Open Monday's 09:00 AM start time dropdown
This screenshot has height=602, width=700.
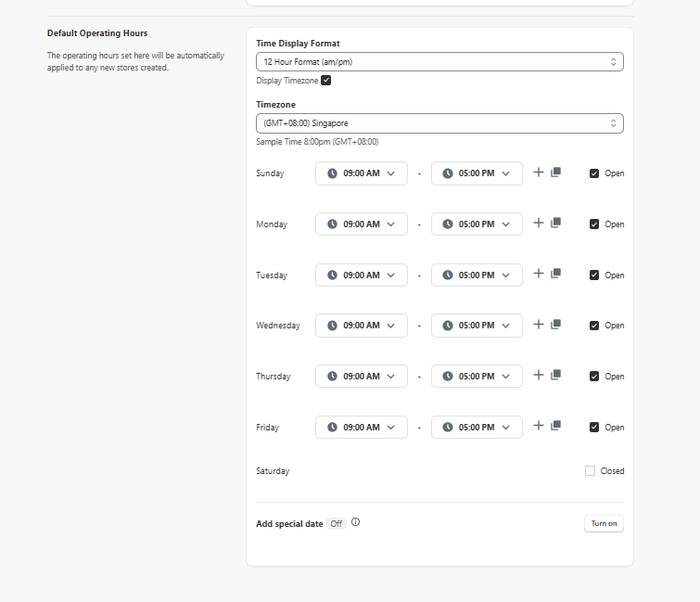pyautogui.click(x=362, y=224)
